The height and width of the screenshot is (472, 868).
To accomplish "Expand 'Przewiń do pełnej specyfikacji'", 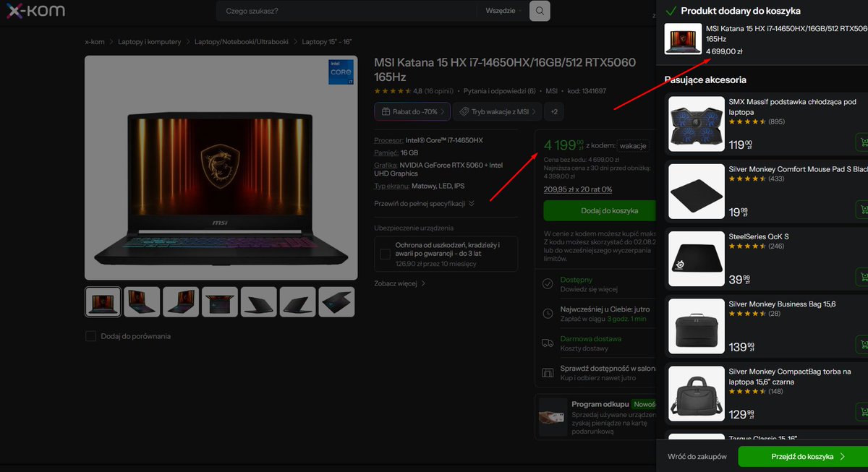I will (x=424, y=203).
